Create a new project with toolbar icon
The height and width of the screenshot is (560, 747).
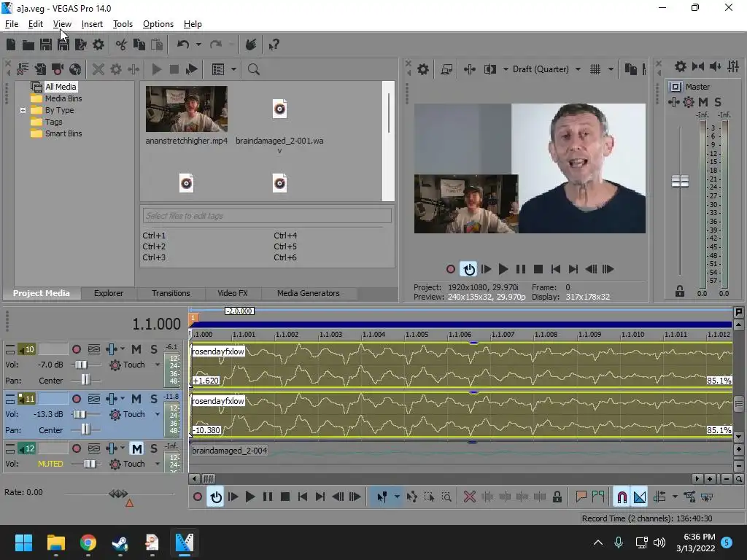(x=11, y=44)
